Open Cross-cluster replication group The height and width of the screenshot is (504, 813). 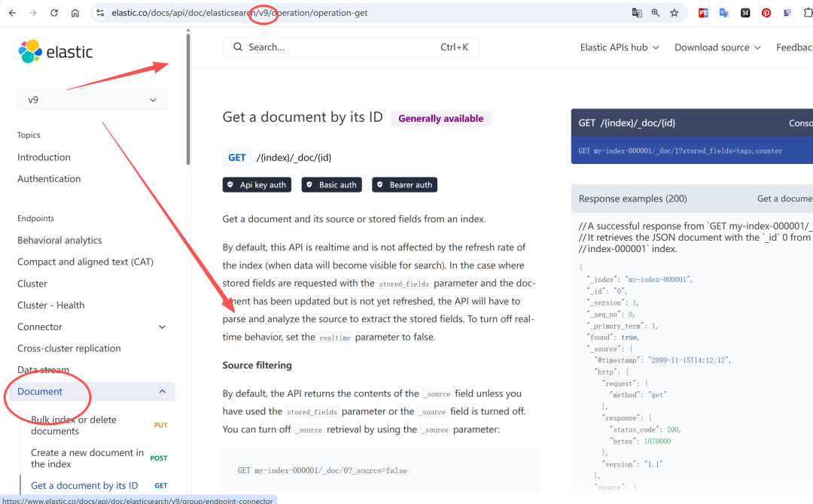pos(69,348)
